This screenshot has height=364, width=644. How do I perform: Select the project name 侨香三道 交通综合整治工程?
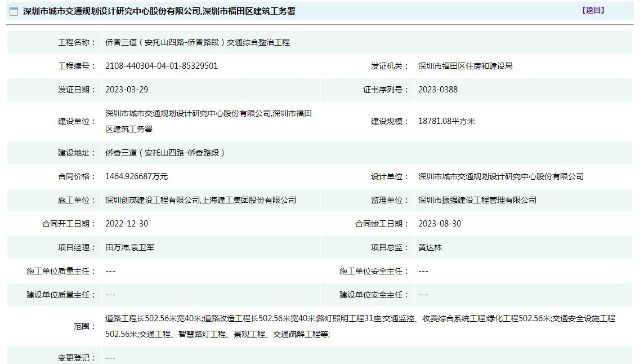198,42
